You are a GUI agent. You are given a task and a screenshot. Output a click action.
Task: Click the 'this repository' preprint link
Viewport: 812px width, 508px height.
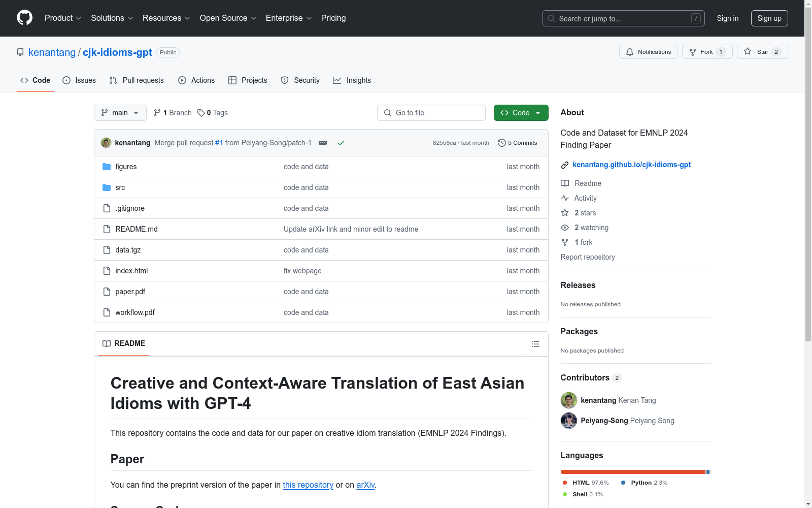tap(308, 485)
